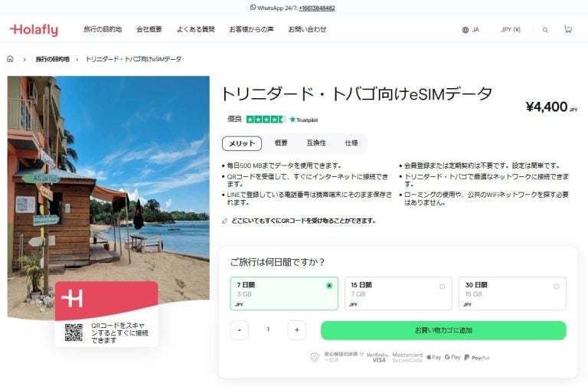Switch to the 仕様 tab
Image resolution: width=588 pixels, height=387 pixels.
351,143
